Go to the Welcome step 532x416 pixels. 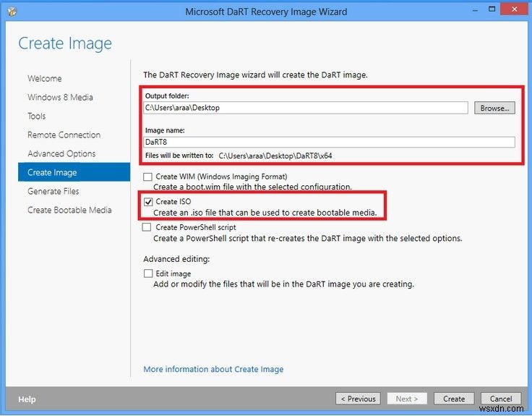[x=45, y=78]
